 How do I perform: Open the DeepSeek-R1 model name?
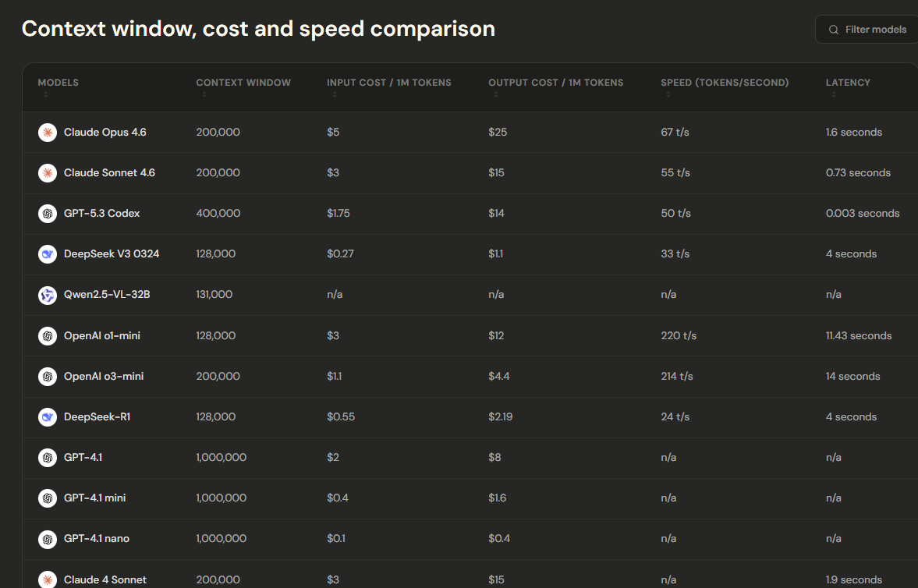[x=97, y=417]
